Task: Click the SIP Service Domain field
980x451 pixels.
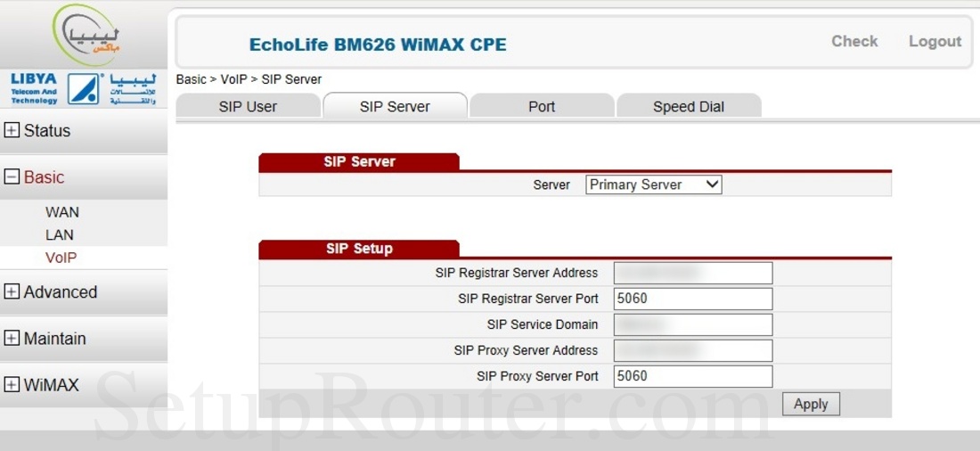Action: [x=693, y=324]
